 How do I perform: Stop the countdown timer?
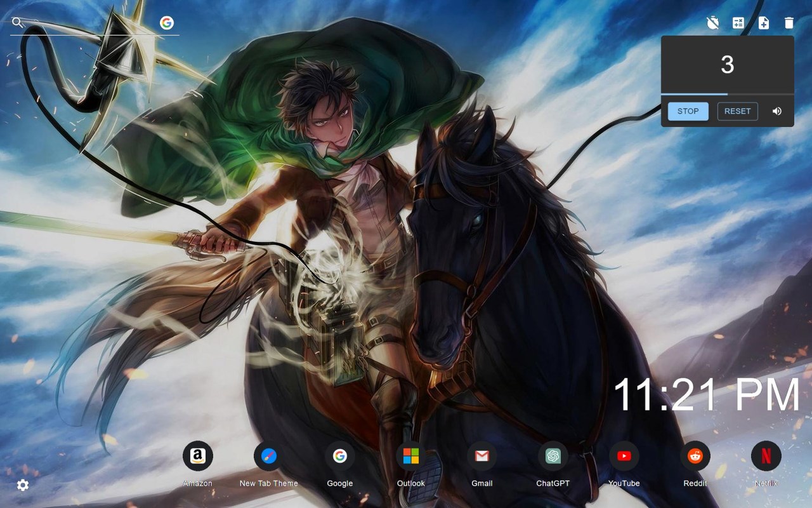688,111
